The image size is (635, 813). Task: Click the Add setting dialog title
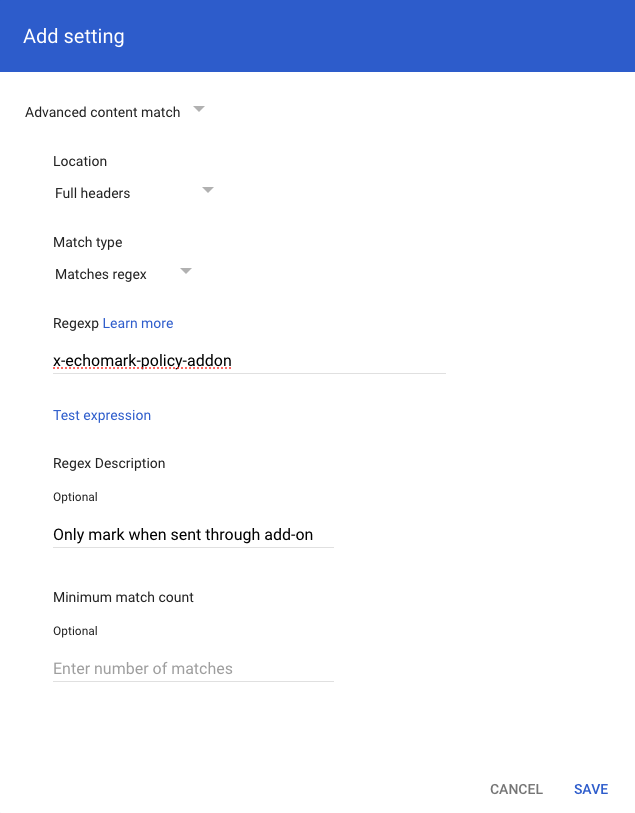(74, 36)
